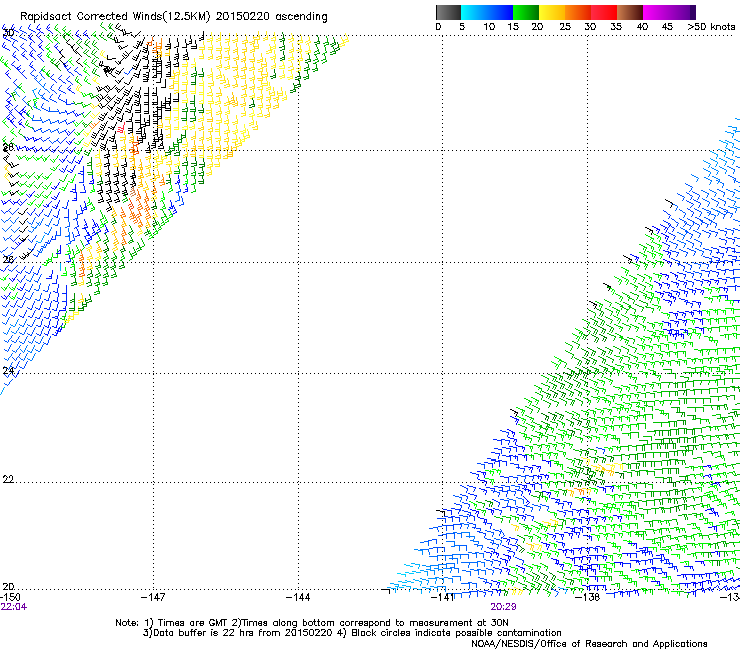Click the -141 longitude axis label
740x650 pixels.
(443, 597)
